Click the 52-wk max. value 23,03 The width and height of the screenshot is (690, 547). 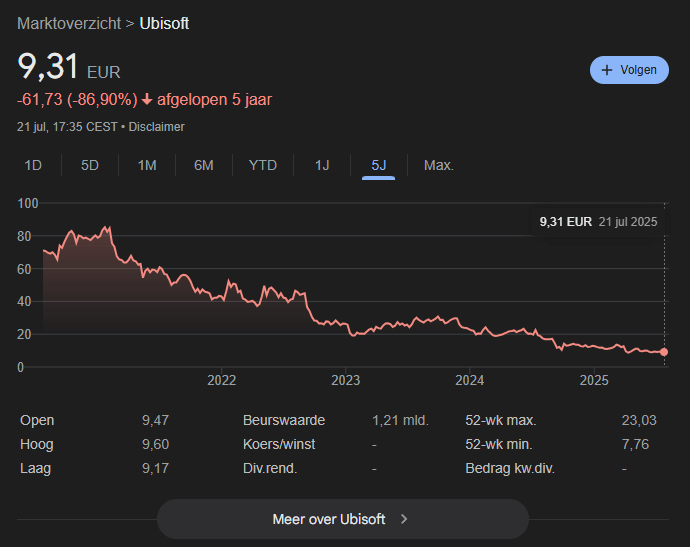(x=639, y=420)
